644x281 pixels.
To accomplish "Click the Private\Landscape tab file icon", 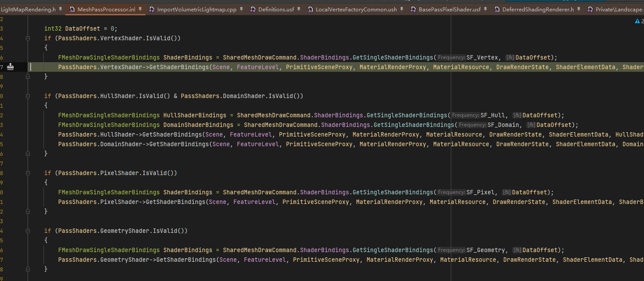I will coord(591,9).
